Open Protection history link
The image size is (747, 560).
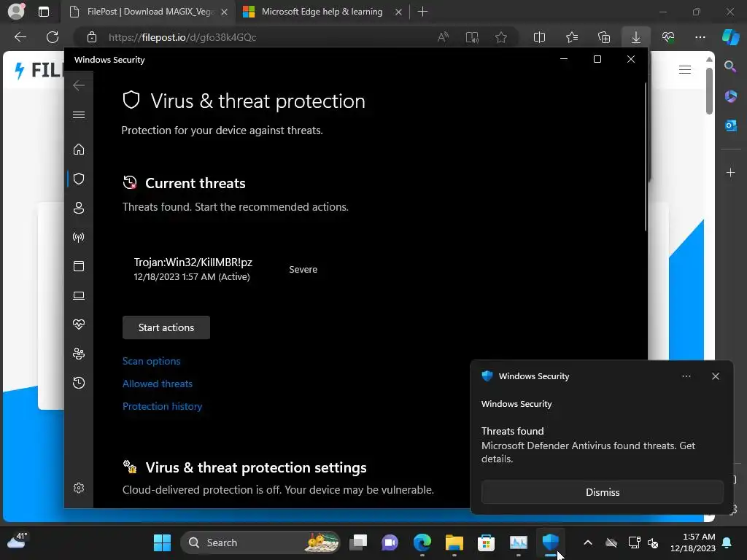163,406
